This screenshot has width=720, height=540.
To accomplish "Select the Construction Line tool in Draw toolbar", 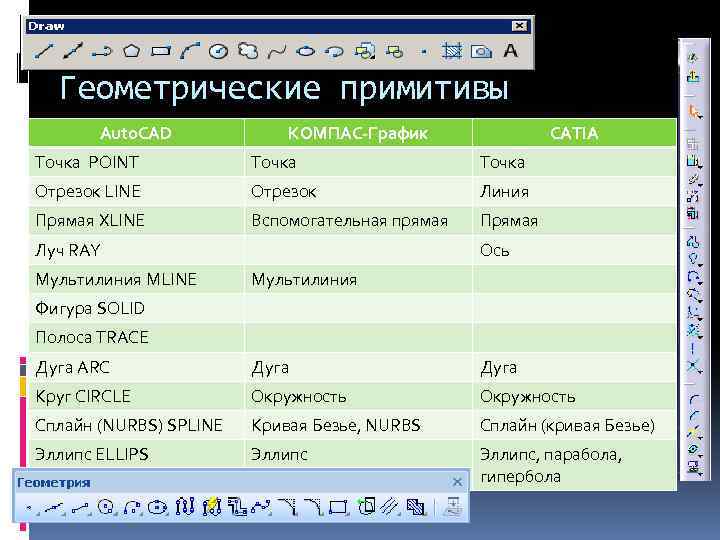I will point(73,51).
